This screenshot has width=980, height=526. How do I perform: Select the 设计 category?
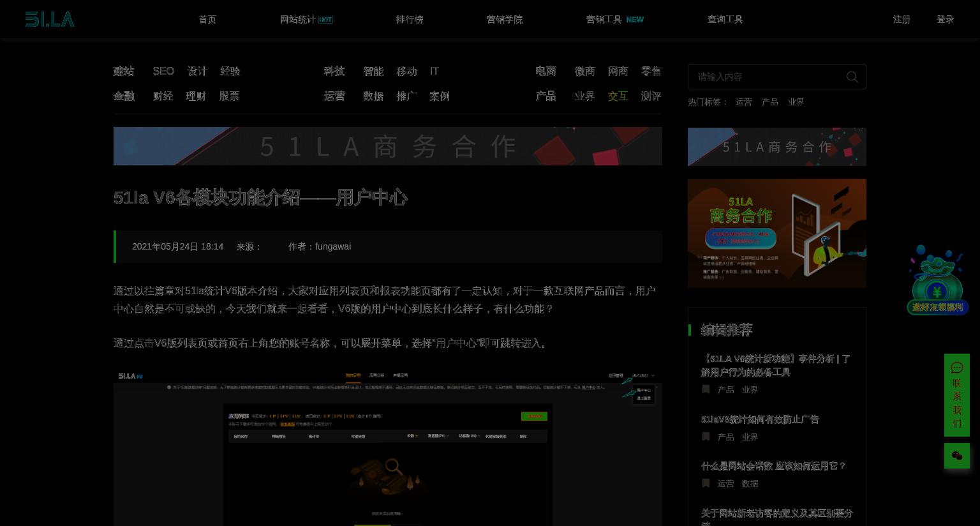point(197,71)
